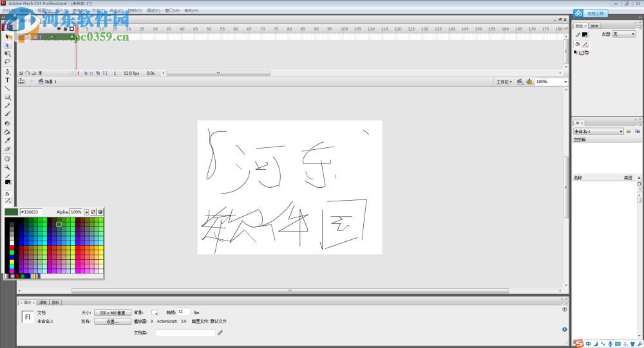Toggle no color icon in Color panel
This screenshot has width=644, height=348.
[x=582, y=53]
